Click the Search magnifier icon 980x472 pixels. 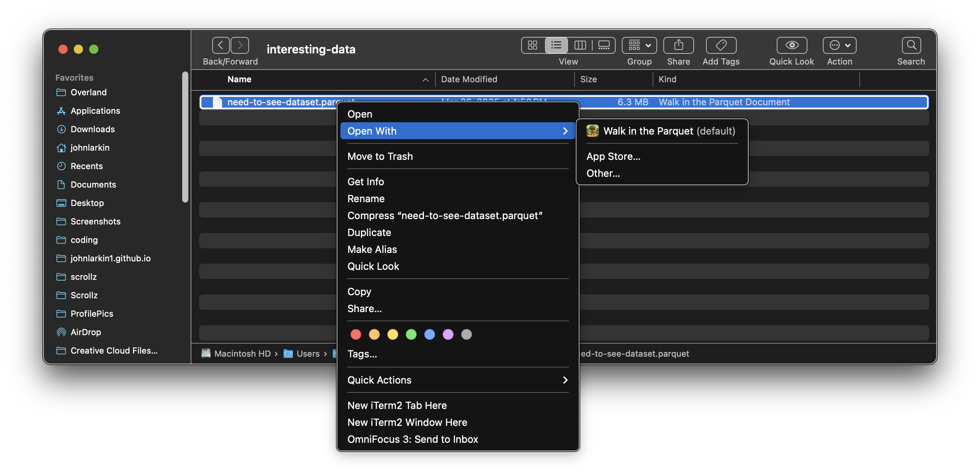[911, 45]
